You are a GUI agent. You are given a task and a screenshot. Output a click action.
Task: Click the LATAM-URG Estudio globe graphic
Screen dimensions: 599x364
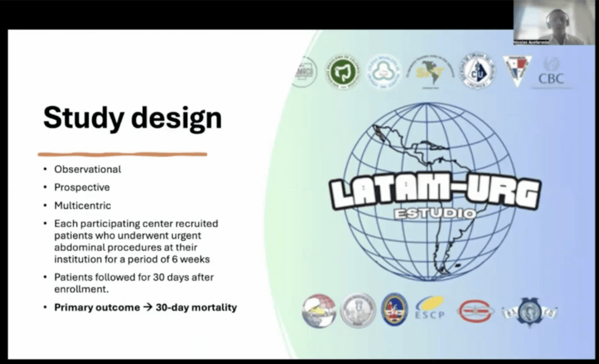pos(432,192)
